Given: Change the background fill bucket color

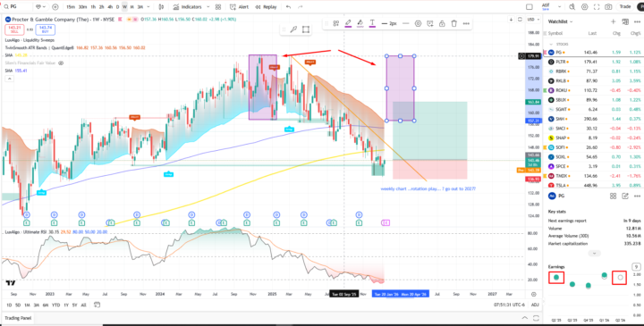Looking at the screenshot, I should (360, 23).
